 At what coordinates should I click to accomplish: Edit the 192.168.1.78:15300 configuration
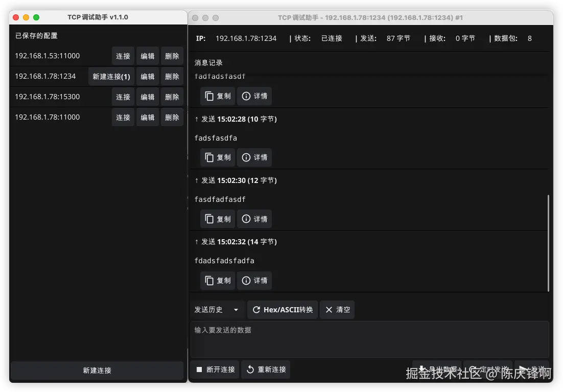tap(147, 97)
